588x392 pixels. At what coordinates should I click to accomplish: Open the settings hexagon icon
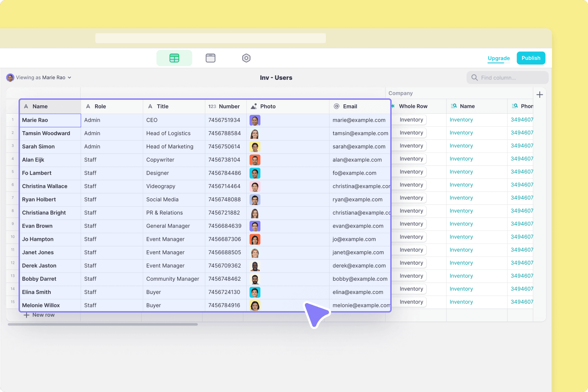[246, 58]
